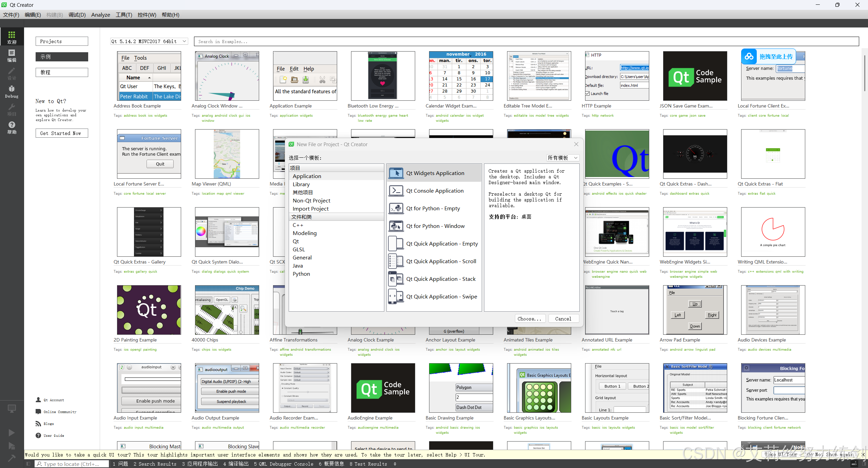868x468 pixels.
Task: Click the Blogs RSS icon
Action: point(38,424)
